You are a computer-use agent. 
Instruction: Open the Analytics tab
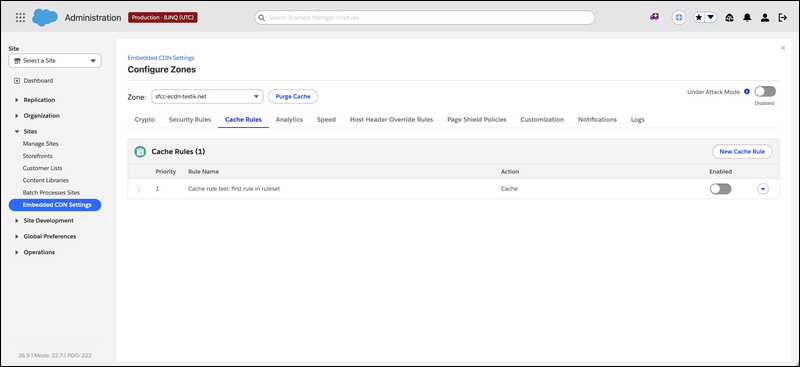pyautogui.click(x=289, y=119)
